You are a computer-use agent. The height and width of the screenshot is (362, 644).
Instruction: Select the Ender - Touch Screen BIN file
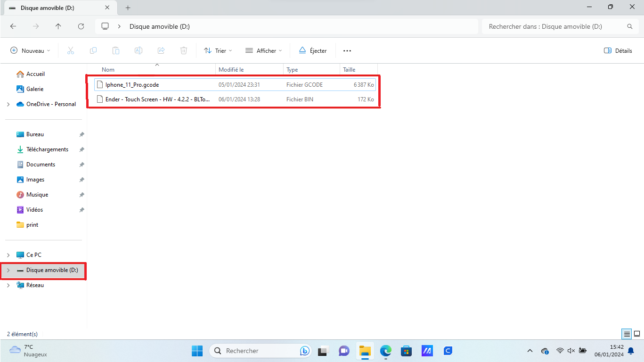[x=235, y=99]
